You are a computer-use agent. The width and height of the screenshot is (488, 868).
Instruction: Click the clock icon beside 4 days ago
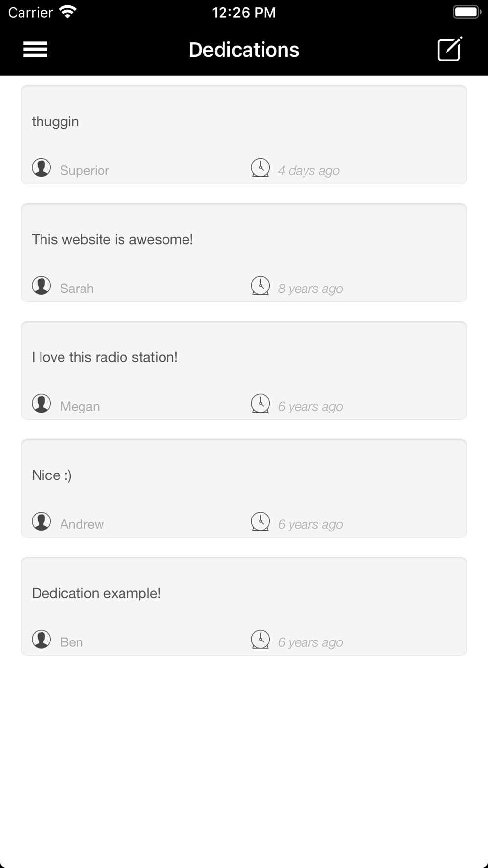point(261,167)
